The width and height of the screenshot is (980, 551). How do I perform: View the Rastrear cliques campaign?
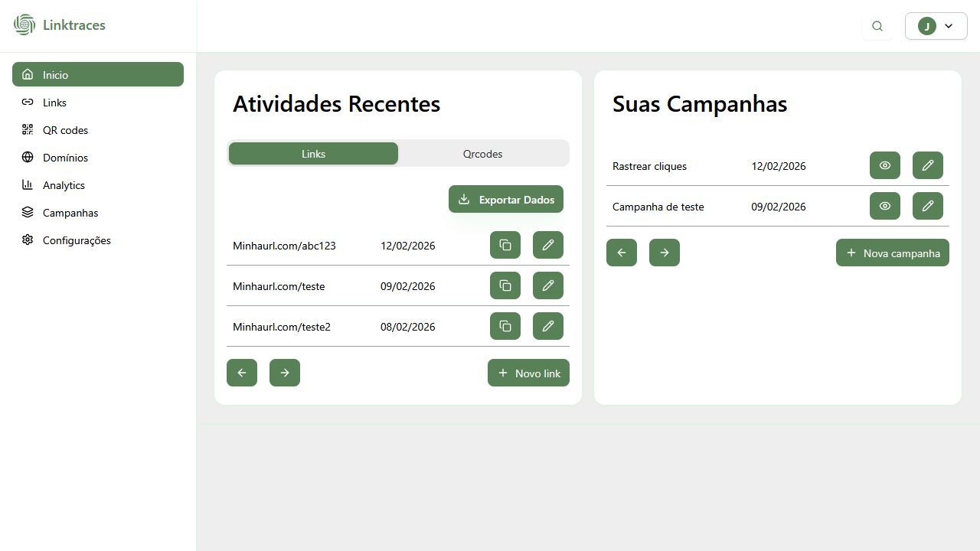[885, 165]
